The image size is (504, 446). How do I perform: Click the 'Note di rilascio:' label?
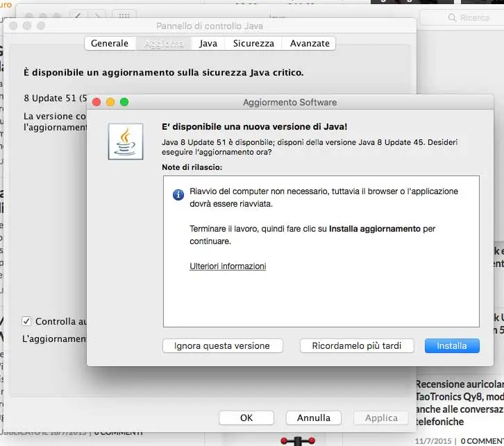click(x=192, y=167)
